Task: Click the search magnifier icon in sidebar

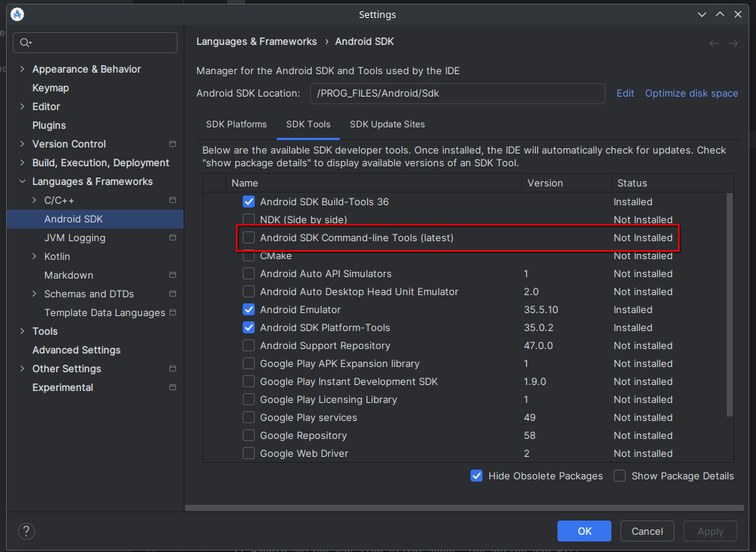Action: coord(25,43)
